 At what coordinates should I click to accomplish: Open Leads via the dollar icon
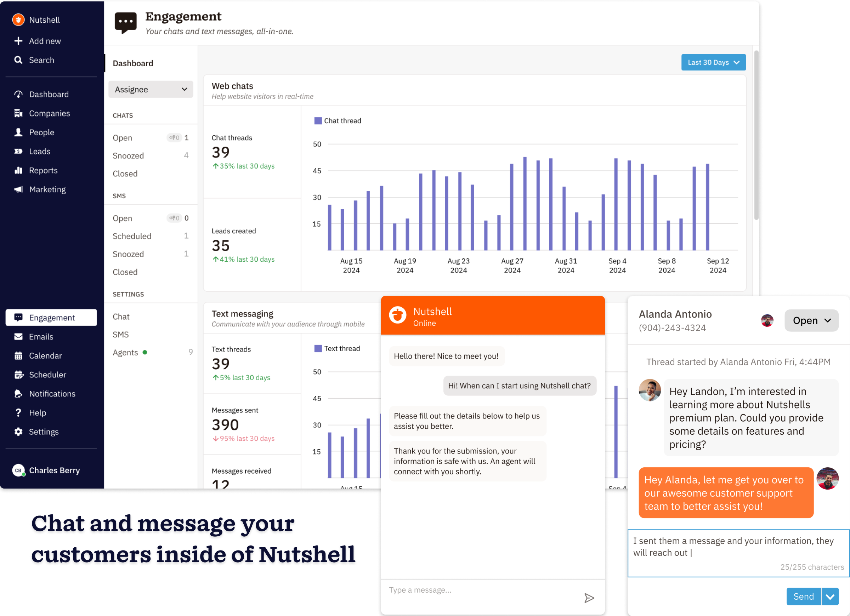coord(18,152)
